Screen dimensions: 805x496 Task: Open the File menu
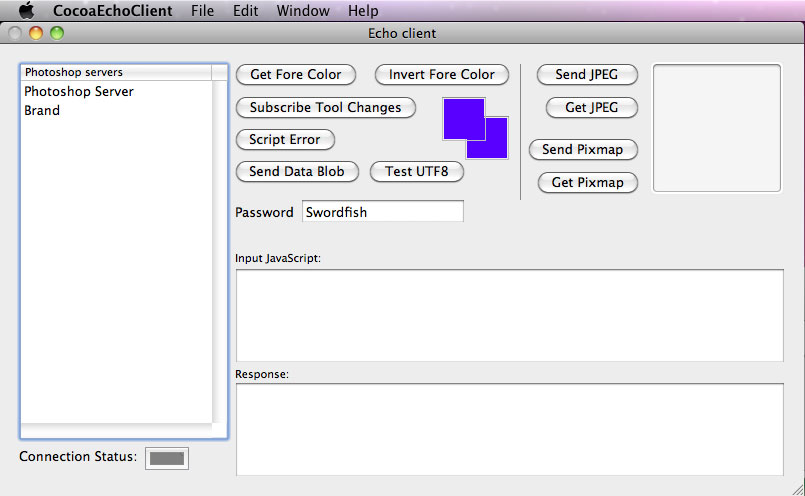pyautogui.click(x=202, y=11)
